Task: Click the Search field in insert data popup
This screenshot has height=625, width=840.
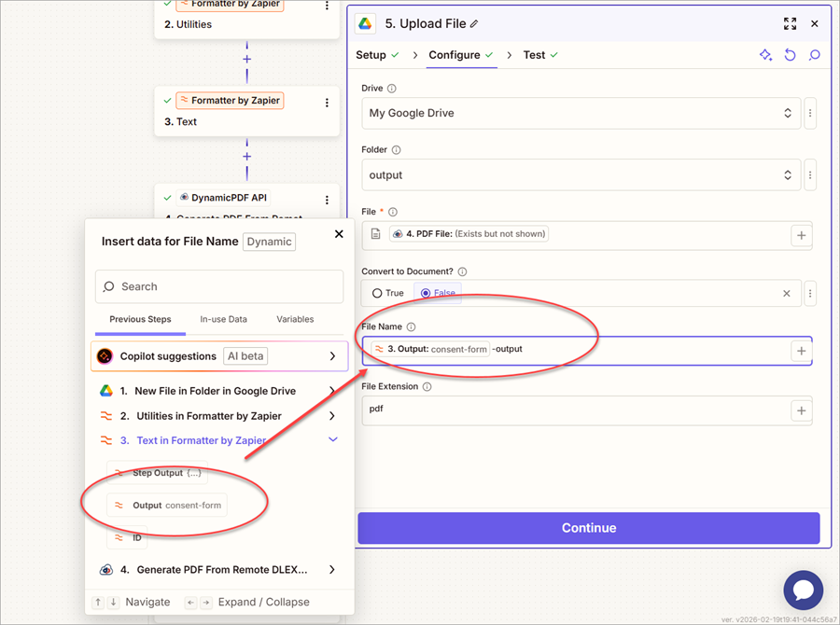Action: (x=219, y=286)
